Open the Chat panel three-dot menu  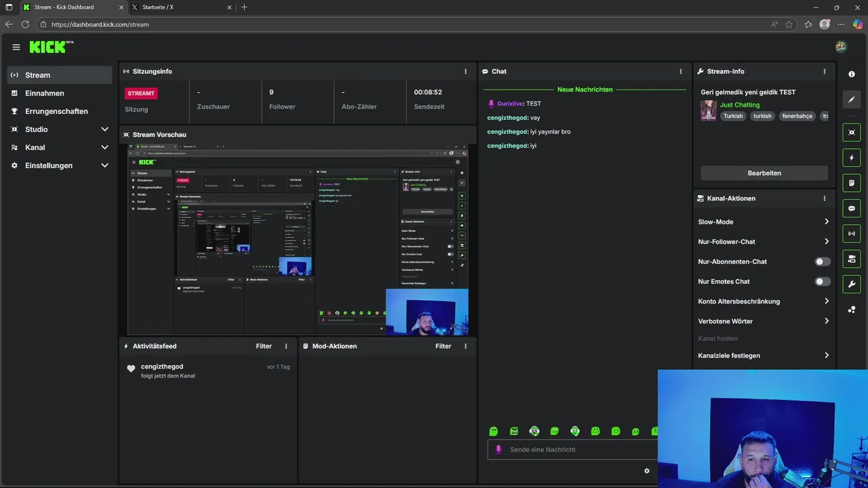tap(681, 71)
